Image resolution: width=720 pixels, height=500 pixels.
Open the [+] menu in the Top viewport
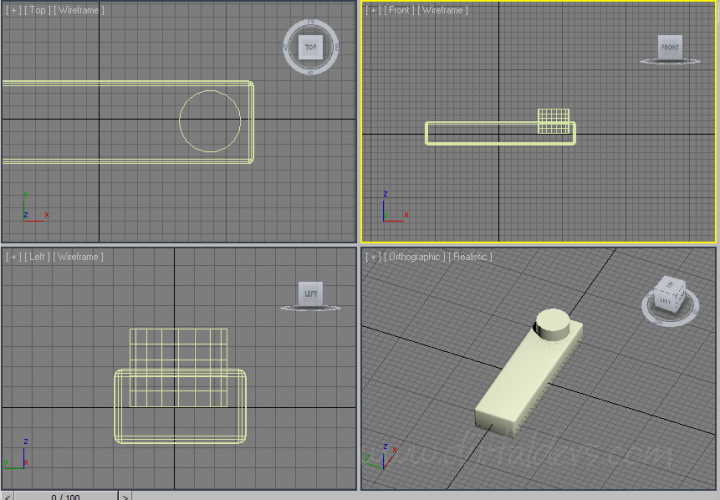coord(12,10)
